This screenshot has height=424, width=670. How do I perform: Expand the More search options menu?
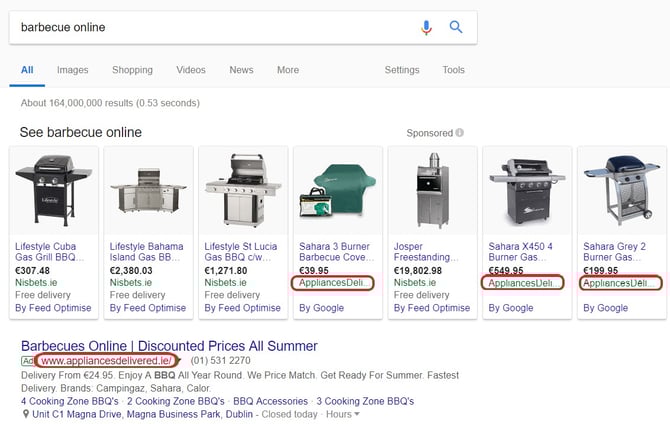tap(288, 70)
